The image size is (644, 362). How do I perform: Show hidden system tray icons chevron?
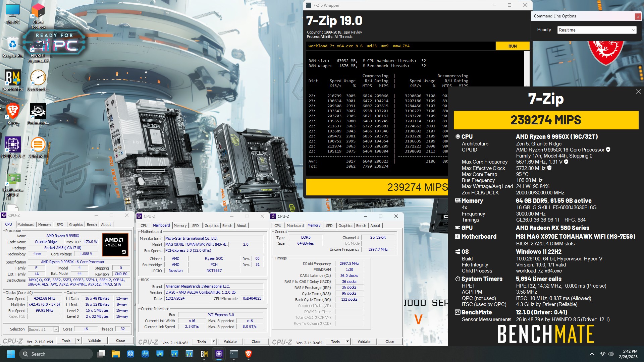tap(592, 354)
